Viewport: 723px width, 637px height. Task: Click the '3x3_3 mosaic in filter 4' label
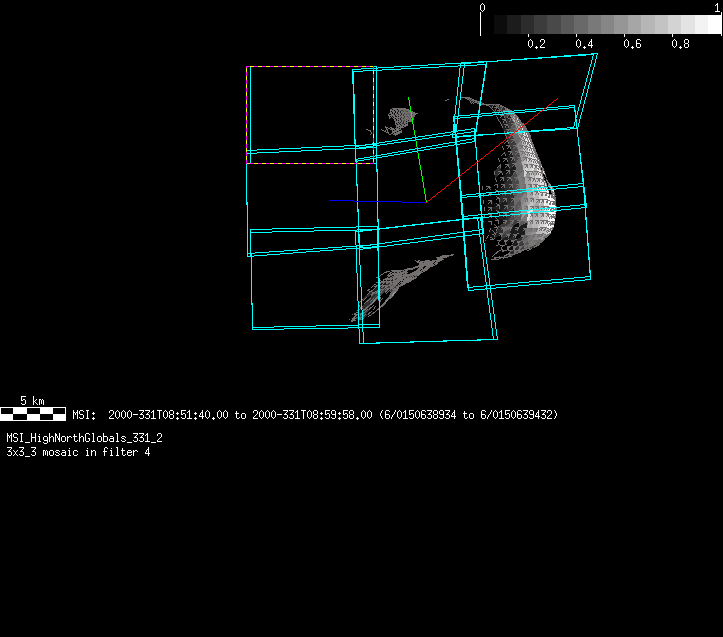(x=78, y=452)
